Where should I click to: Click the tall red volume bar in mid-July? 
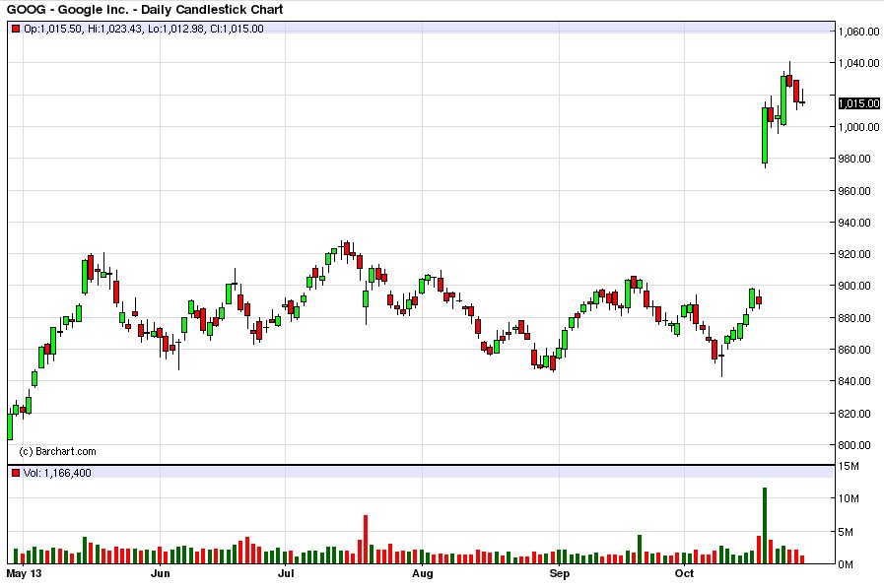pos(366,539)
